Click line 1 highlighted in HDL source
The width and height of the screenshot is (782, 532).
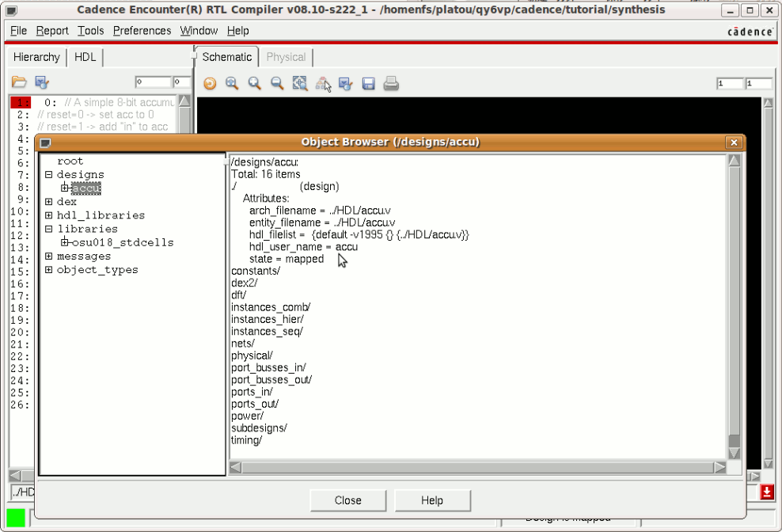tap(21, 102)
